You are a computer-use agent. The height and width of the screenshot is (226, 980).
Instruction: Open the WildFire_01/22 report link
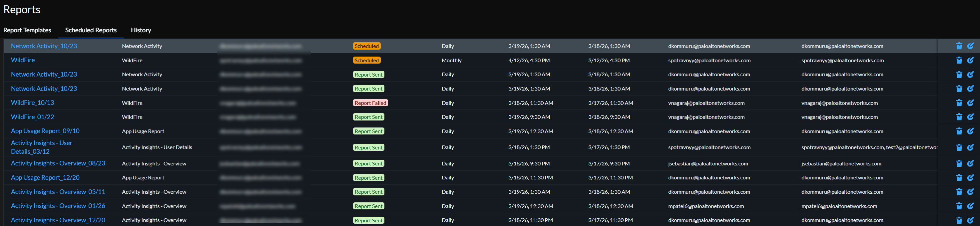tap(32, 117)
